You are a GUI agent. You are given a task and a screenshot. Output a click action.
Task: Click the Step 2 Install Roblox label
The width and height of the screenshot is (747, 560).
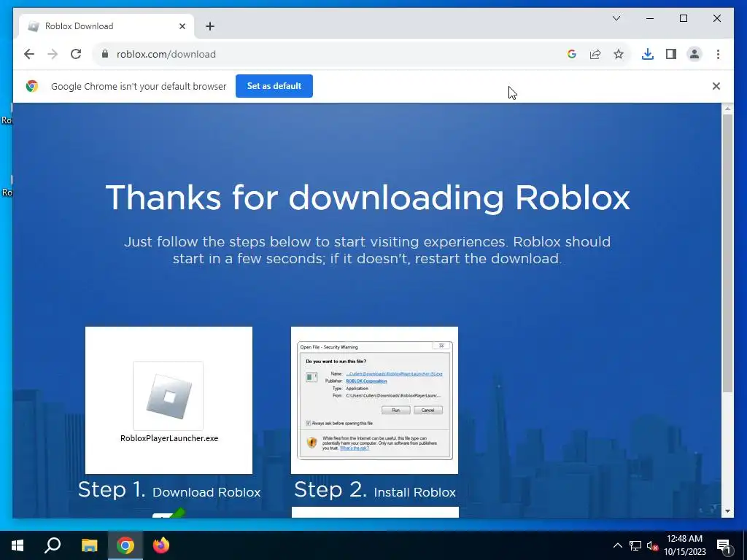[375, 491]
